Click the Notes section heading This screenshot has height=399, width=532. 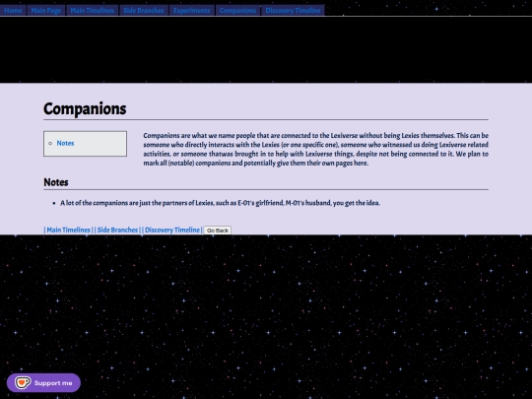tap(56, 182)
